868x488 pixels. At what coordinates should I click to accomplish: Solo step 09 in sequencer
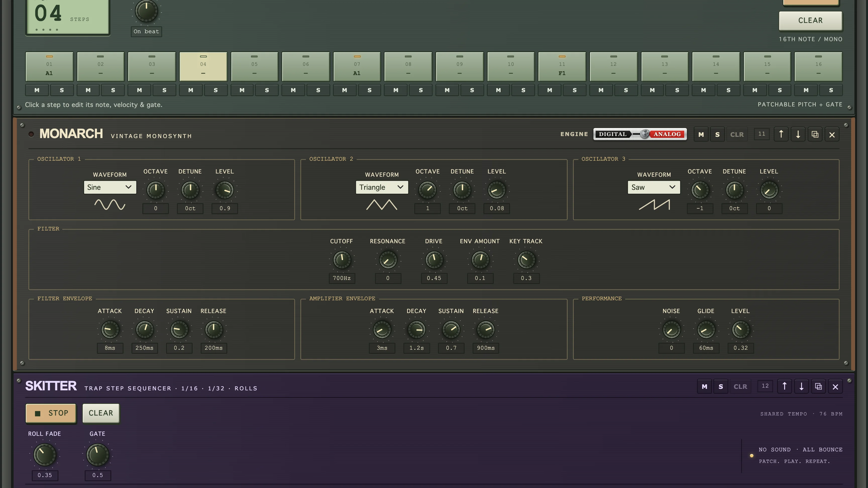472,90
